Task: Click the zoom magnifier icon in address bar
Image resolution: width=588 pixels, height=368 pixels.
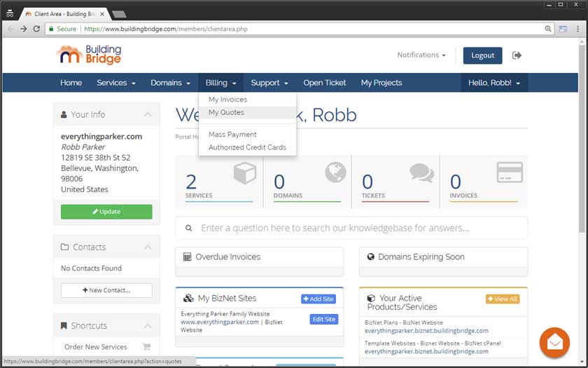Action: pos(548,29)
